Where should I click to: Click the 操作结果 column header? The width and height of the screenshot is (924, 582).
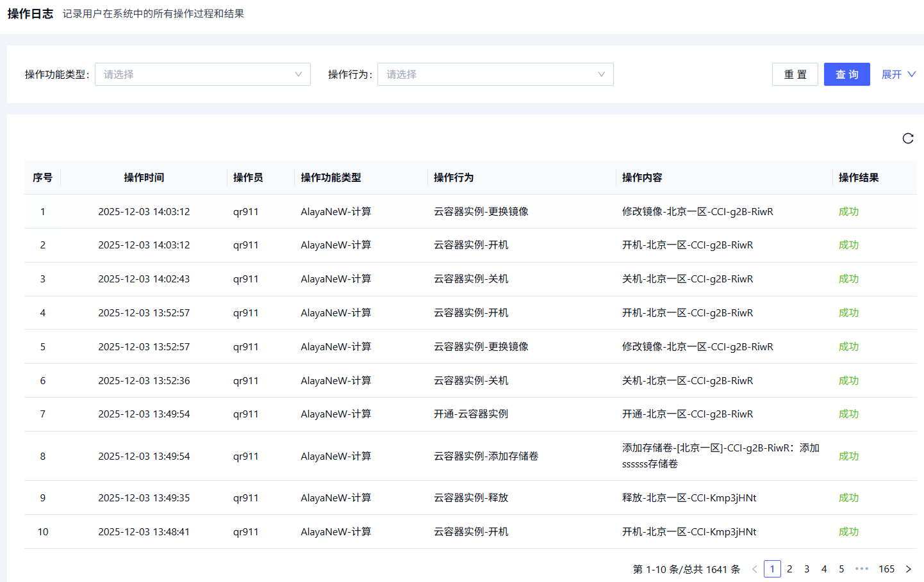coord(858,177)
